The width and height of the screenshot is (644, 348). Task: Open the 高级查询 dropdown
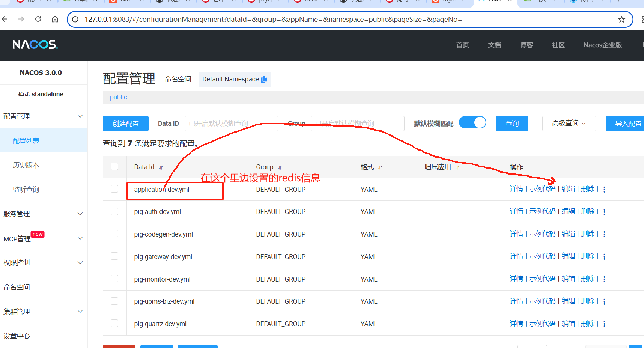(x=569, y=124)
